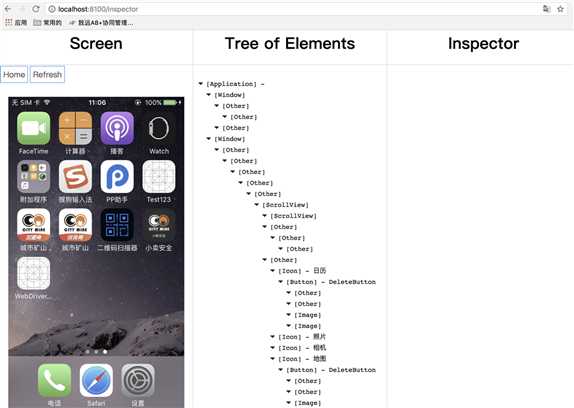Tap the FaceTime app icon
Image resolution: width=574 pixels, height=408 pixels.
33,128
